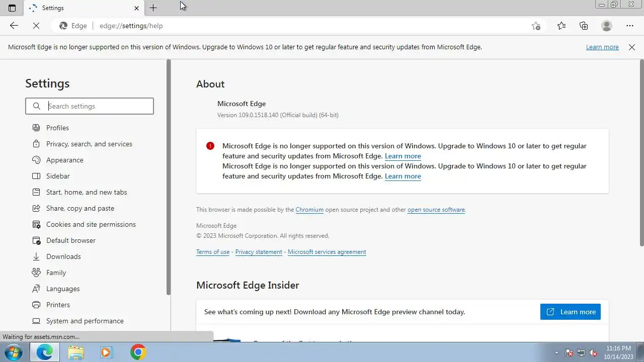Open the Windows Start button
Viewport: 644px width, 362px height.
click(x=14, y=352)
